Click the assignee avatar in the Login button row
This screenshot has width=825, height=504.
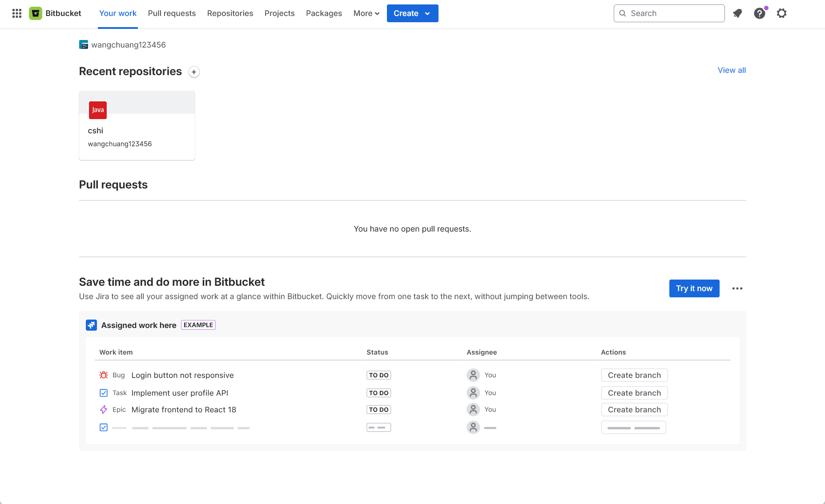(x=473, y=375)
